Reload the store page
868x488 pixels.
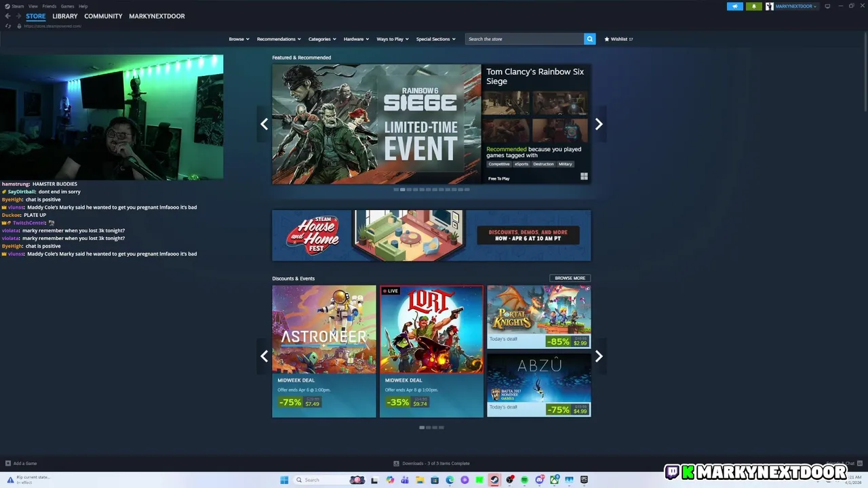point(8,26)
